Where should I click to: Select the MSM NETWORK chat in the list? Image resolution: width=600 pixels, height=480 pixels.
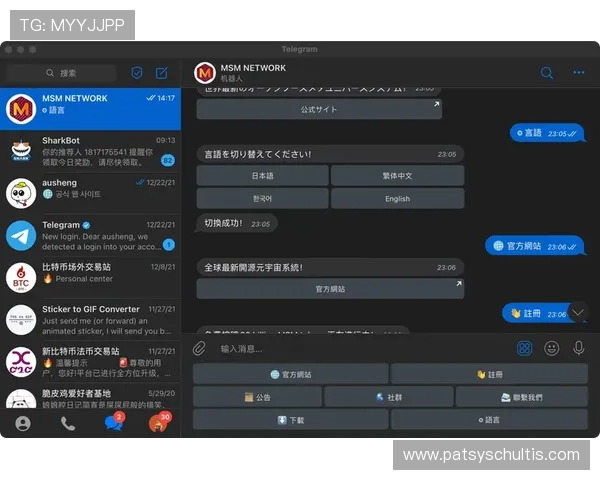pos(90,109)
